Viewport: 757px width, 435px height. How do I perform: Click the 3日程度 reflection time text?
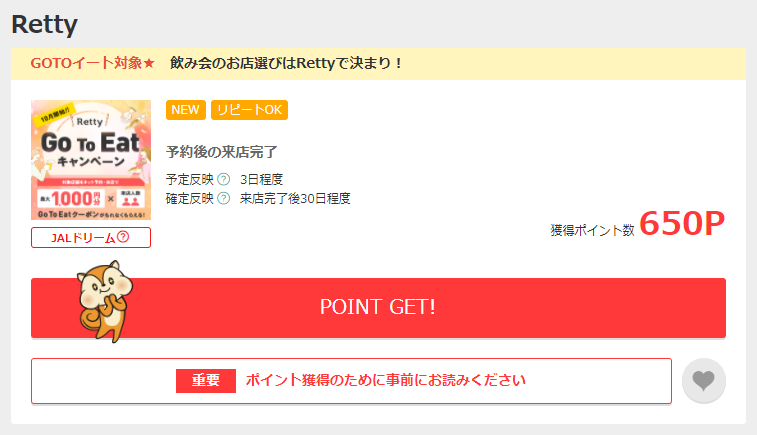pos(261,180)
